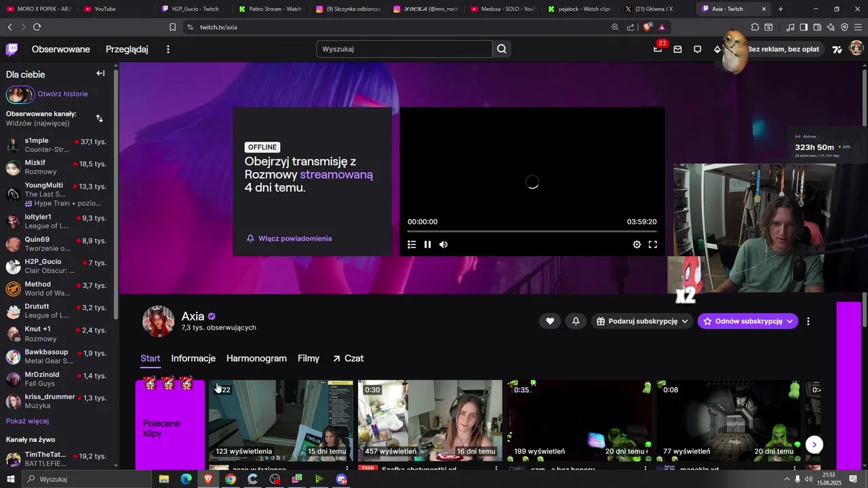
Task: Open the Twitch notifications tray with badge 22
Action: [x=658, y=49]
